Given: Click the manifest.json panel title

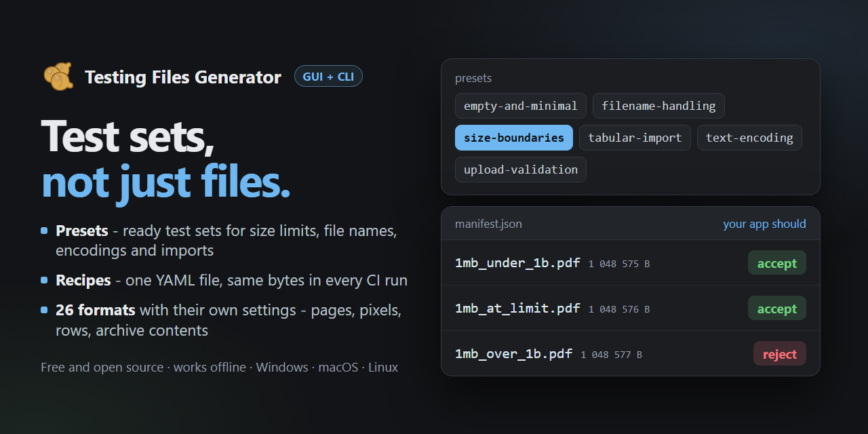Looking at the screenshot, I should click(x=488, y=224).
